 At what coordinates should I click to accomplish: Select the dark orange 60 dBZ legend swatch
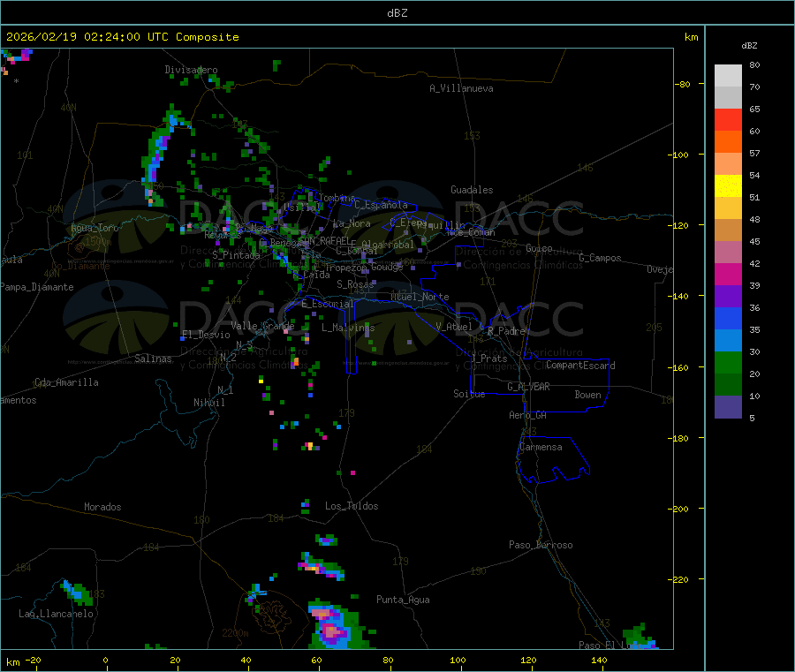[x=728, y=142]
